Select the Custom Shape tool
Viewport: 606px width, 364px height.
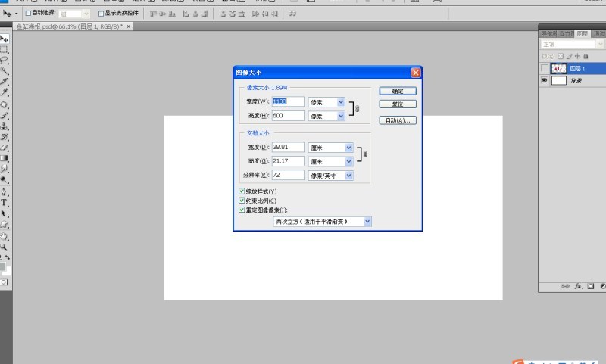5,224
